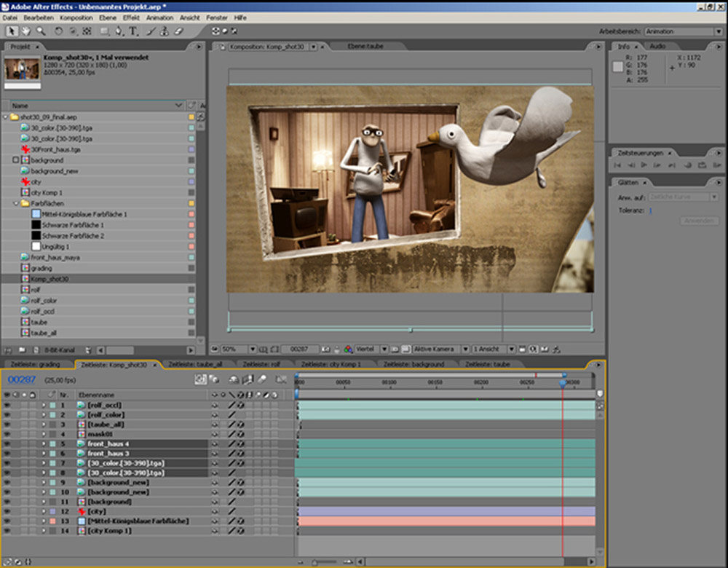Select the Hand tool in the toolbar
Screen dimensions: 728x568
pos(25,31)
